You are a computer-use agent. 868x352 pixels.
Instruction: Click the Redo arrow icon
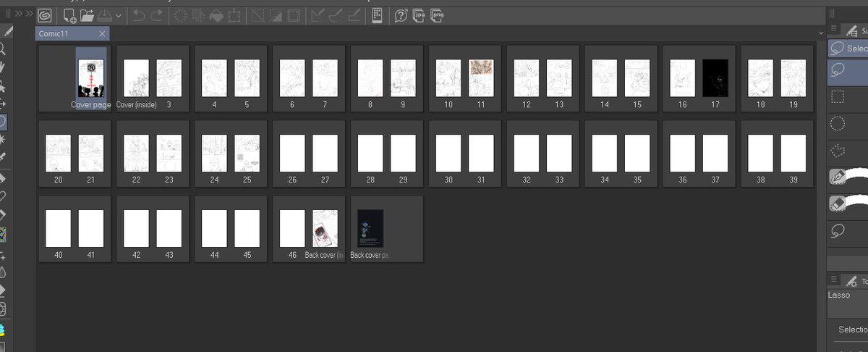click(156, 15)
